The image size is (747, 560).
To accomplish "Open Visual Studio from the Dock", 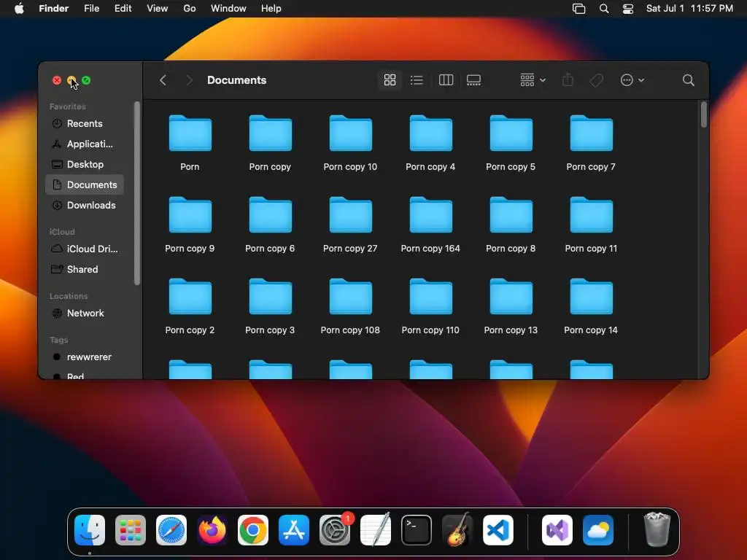I will pyautogui.click(x=557, y=530).
